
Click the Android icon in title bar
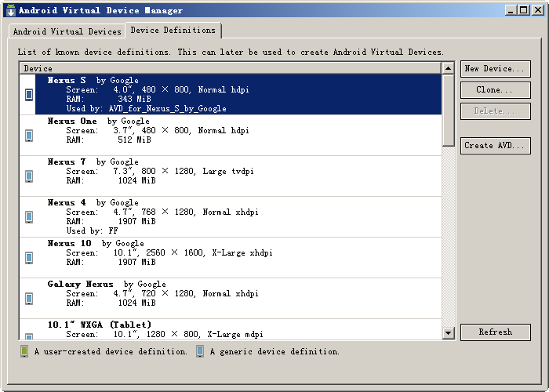(x=11, y=10)
